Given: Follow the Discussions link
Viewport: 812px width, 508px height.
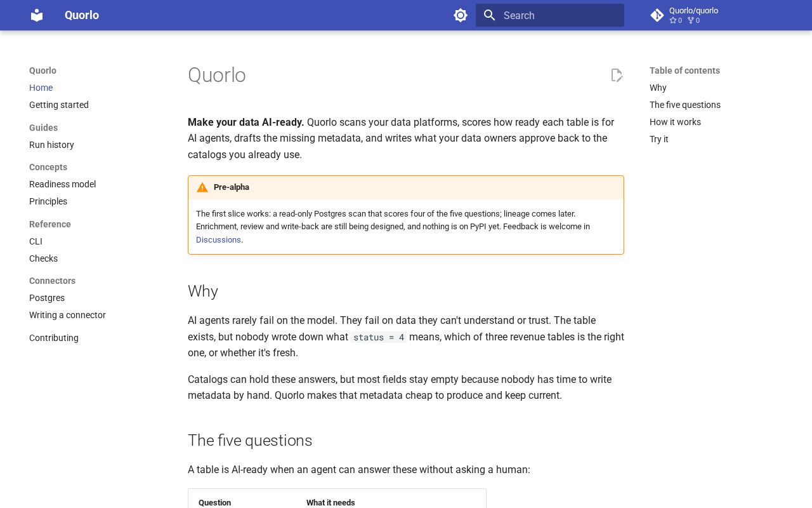Looking at the screenshot, I should pos(218,240).
